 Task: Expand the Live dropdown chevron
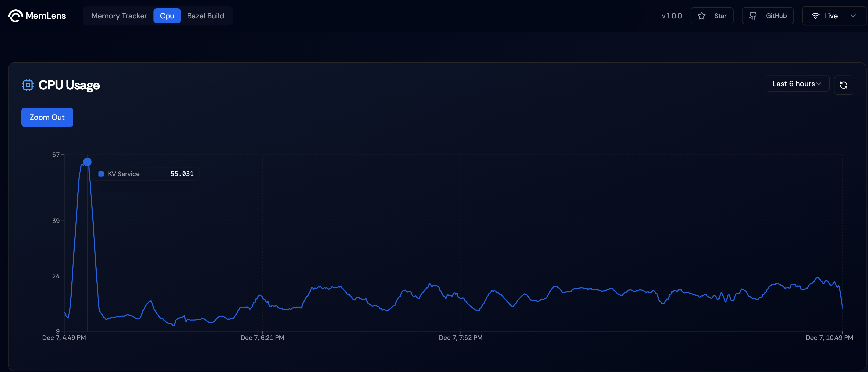click(x=853, y=16)
